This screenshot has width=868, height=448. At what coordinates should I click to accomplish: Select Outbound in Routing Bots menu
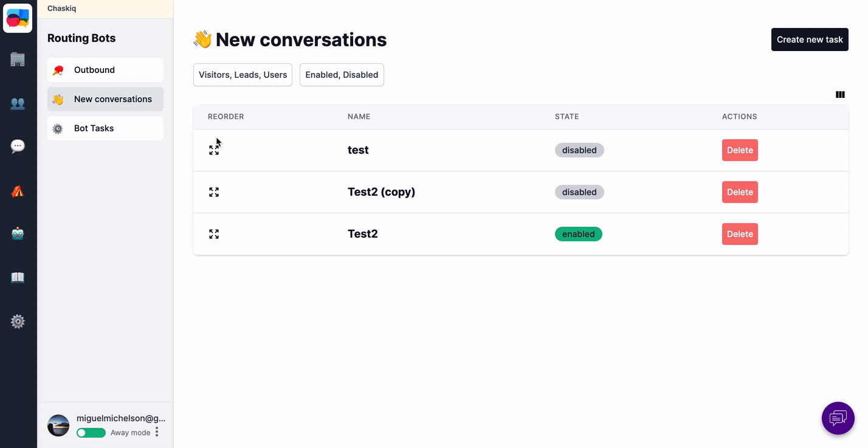click(105, 70)
